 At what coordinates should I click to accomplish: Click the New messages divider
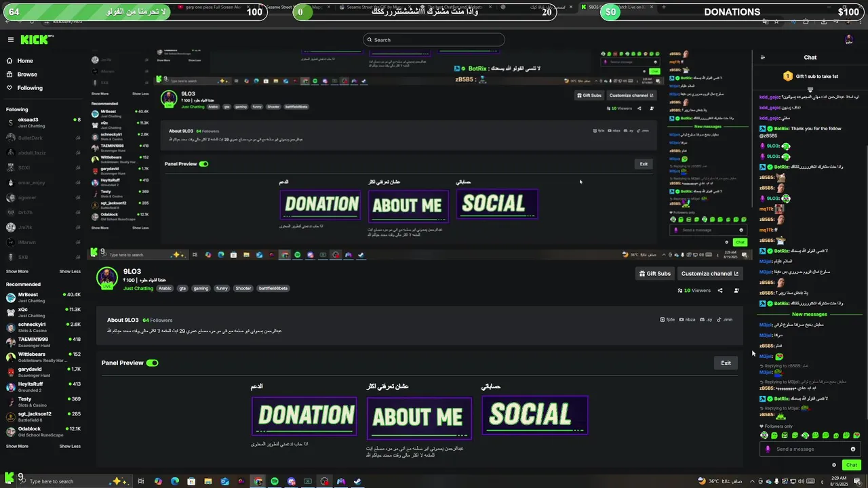click(810, 314)
